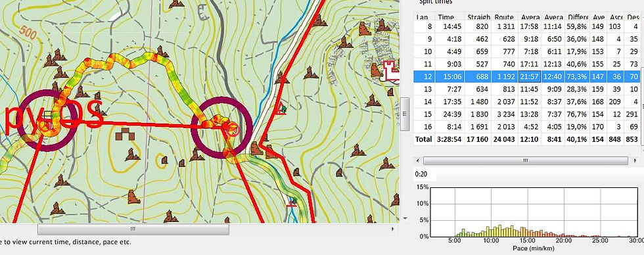Screen dimensions: 644x255
Task: Click the 76,7% difference cell
Action: pyautogui.click(x=577, y=114)
